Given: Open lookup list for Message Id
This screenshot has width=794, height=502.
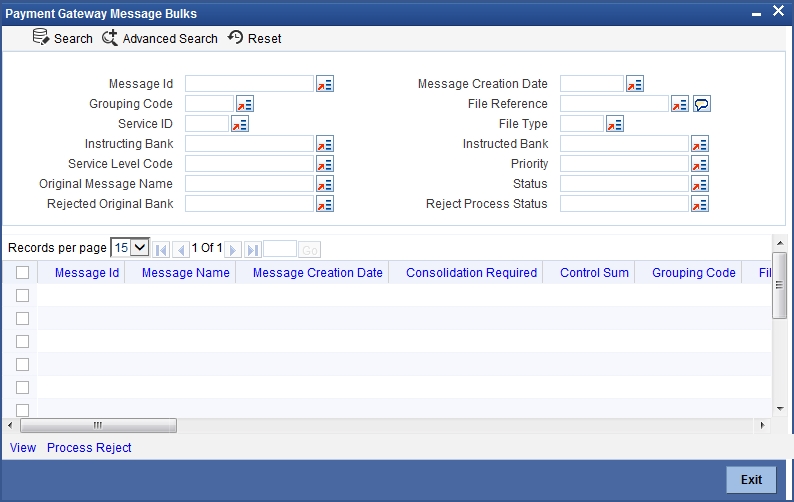Looking at the screenshot, I should 325,84.
